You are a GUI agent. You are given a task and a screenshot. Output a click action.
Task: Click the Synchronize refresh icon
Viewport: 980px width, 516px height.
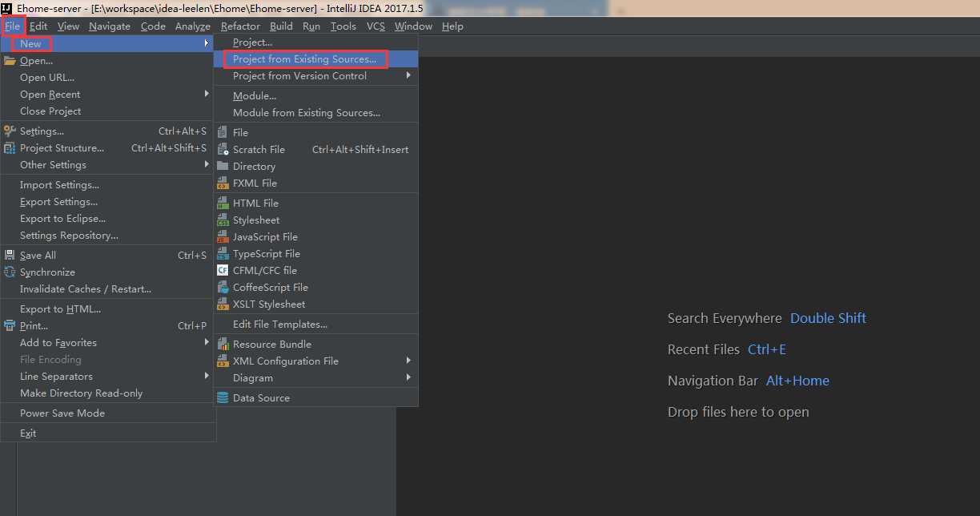pos(10,272)
